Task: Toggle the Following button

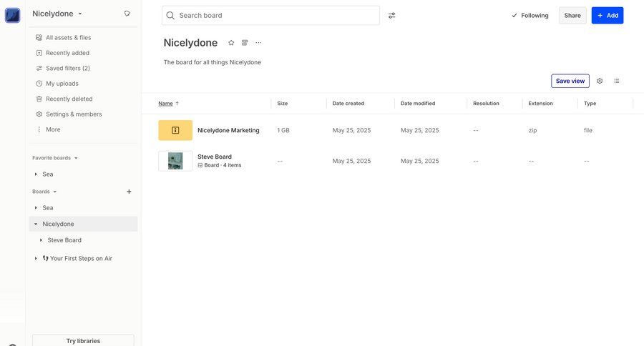Action: click(x=530, y=16)
